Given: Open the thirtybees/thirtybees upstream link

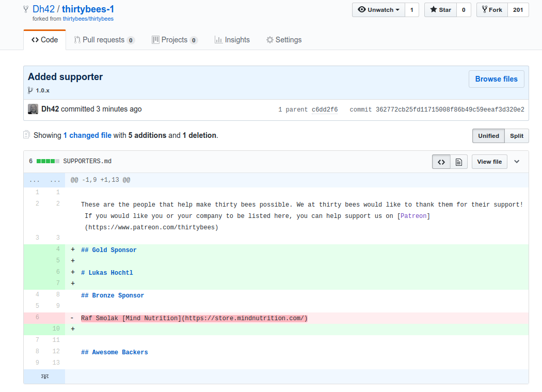Looking at the screenshot, I should (88, 19).
